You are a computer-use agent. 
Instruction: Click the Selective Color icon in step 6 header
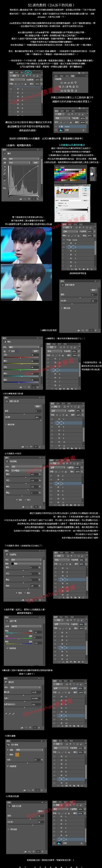7,461
